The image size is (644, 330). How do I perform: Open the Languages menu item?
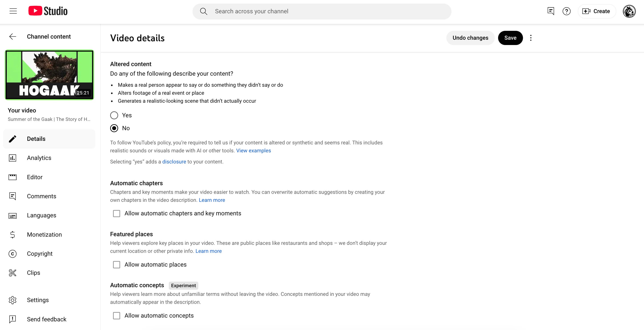pos(49,215)
